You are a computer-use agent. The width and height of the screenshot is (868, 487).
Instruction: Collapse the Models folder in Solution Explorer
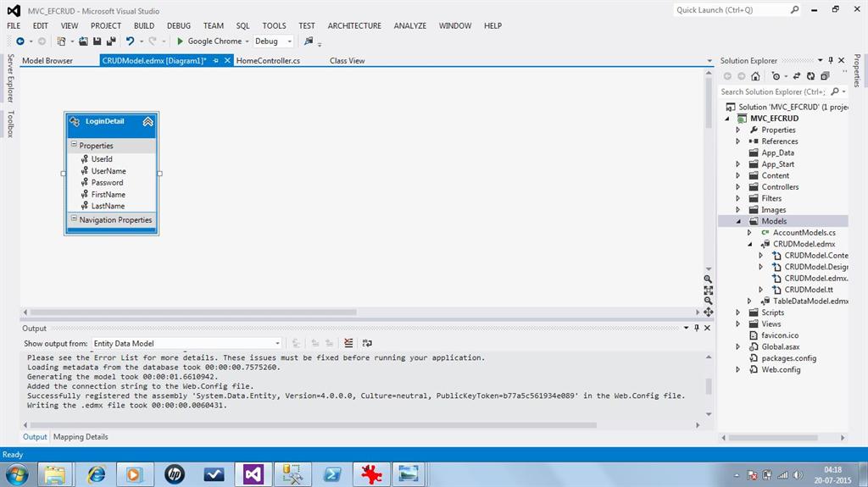tap(738, 221)
